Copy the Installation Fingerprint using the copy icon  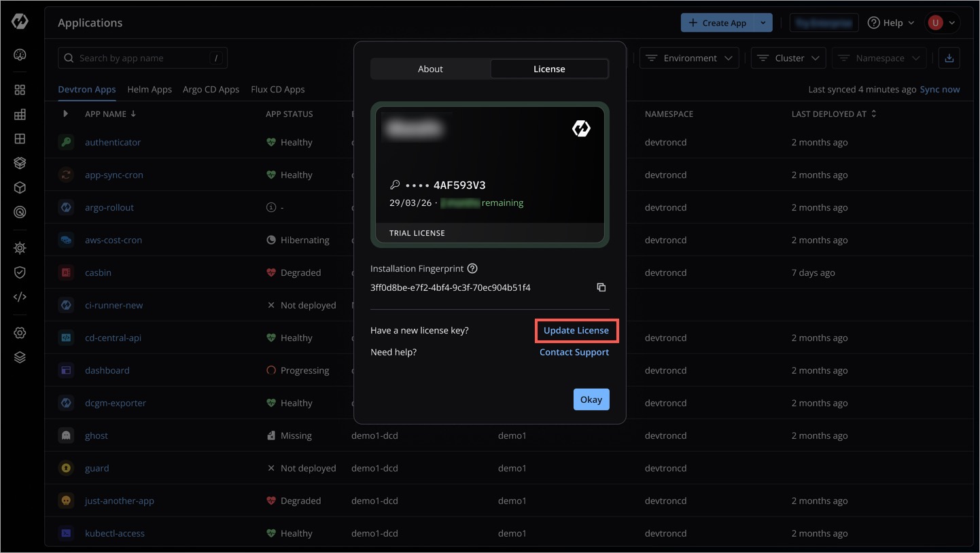coord(601,287)
